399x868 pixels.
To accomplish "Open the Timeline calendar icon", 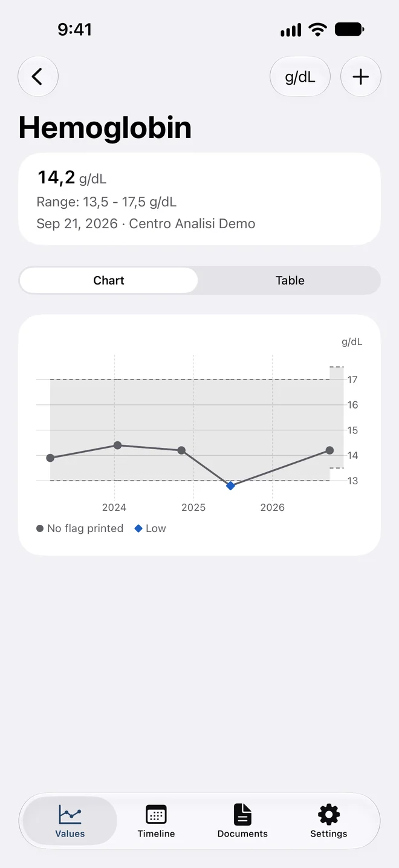I will (x=156, y=814).
